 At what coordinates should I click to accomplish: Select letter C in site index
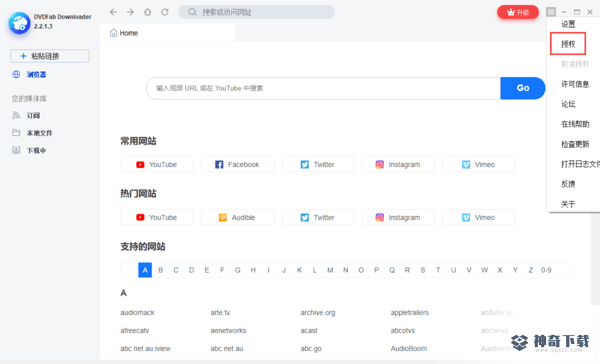point(176,270)
